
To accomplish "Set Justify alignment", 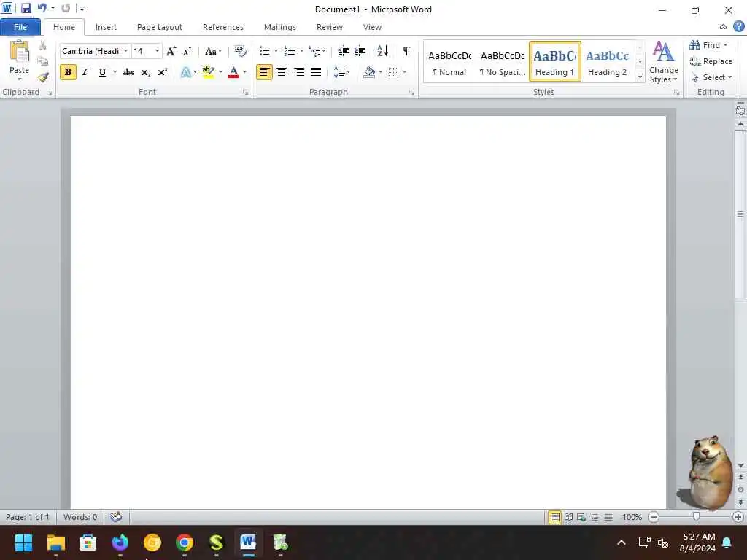I will 316,72.
